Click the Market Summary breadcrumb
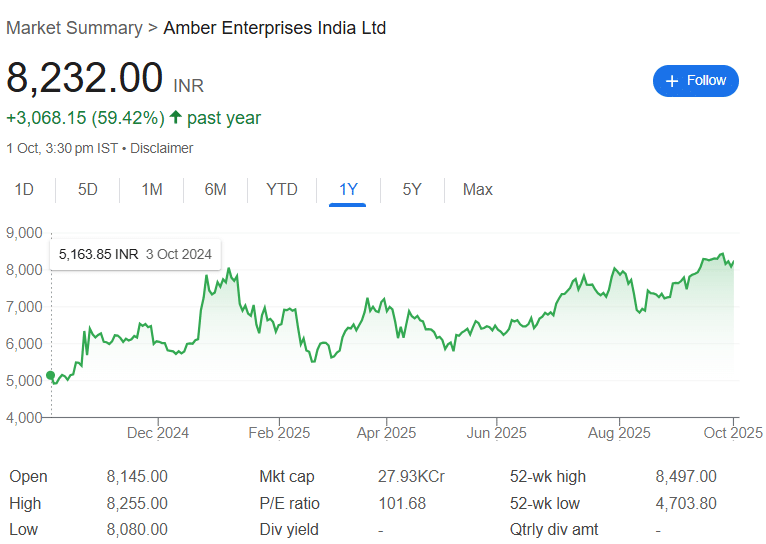Screen dimensions: 766x544 pos(74,28)
